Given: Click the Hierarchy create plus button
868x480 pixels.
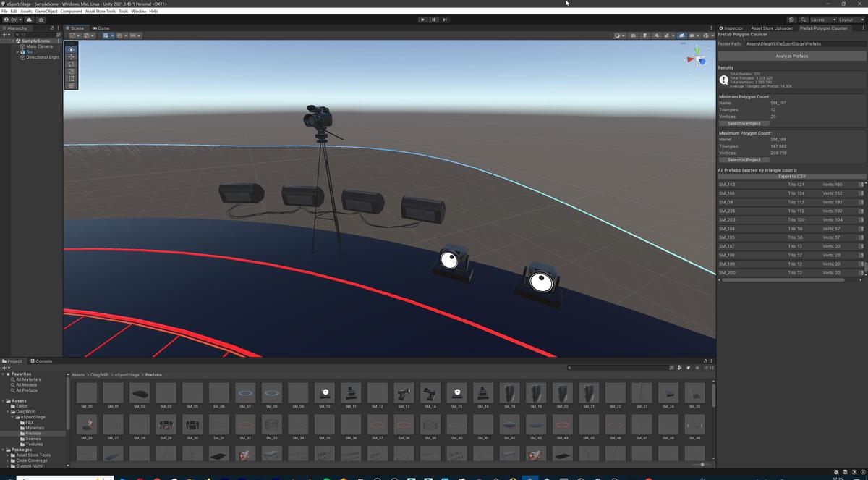Looking at the screenshot, I should pos(6,35).
